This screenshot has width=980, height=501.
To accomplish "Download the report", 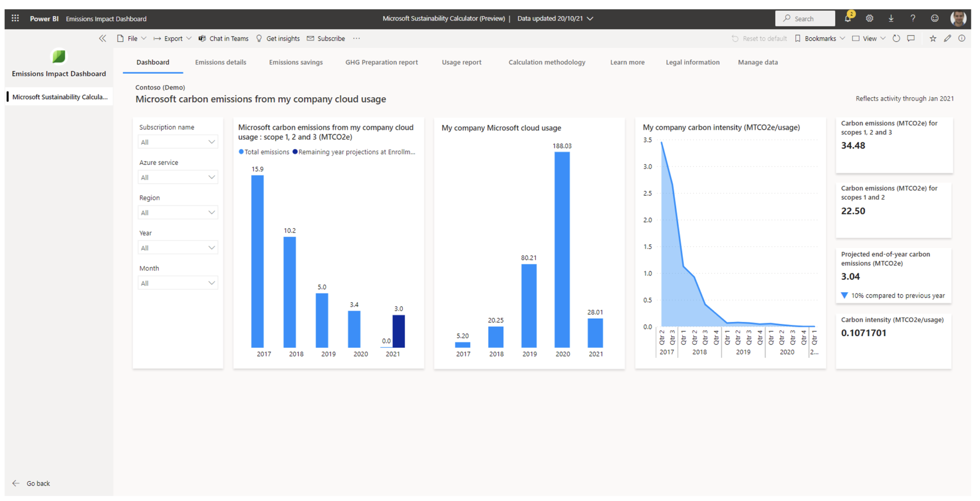I will 891,18.
